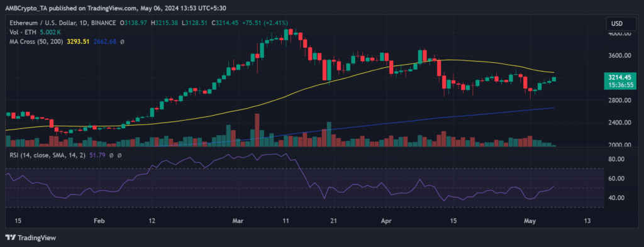Click the close value C3214.45

(226, 23)
